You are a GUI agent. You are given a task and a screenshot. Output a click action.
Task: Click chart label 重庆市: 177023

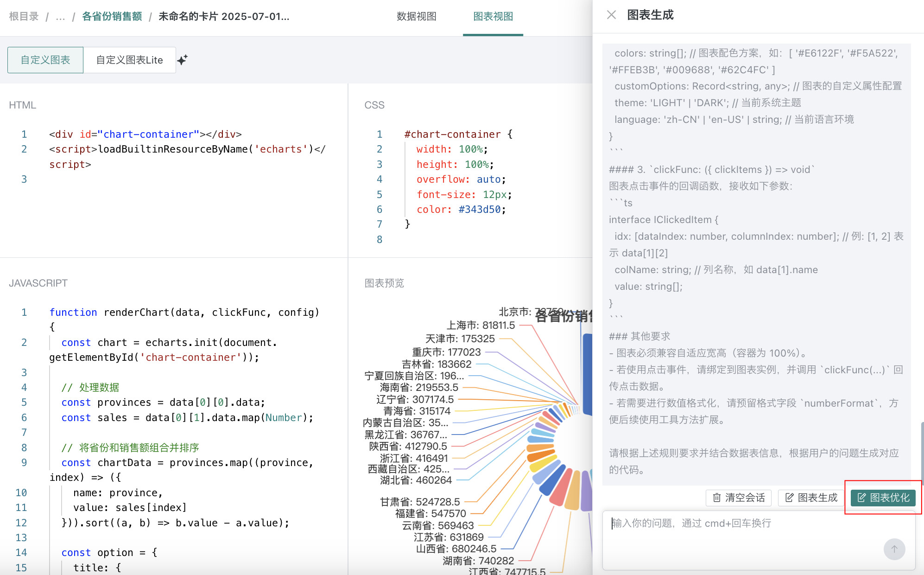click(447, 352)
